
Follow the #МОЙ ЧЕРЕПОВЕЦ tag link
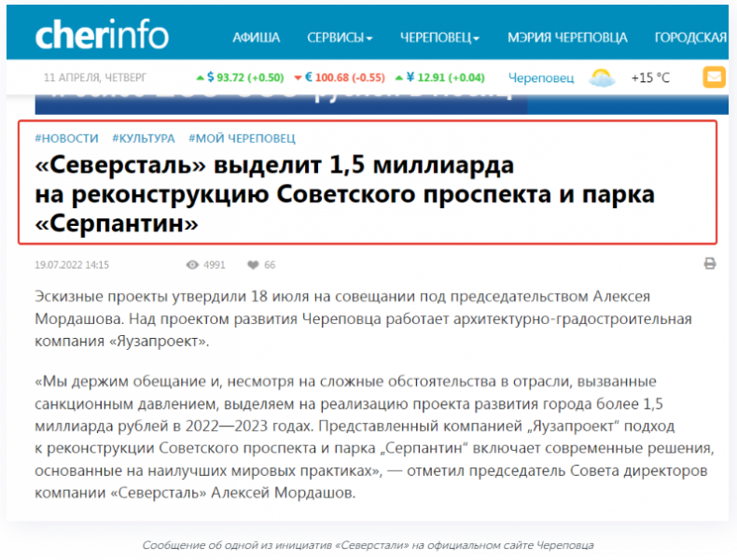point(242,138)
